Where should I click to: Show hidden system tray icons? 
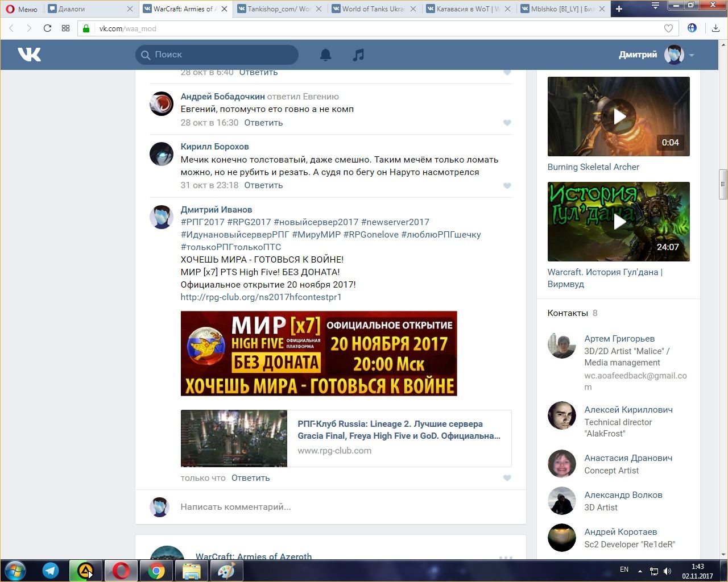tap(640, 571)
